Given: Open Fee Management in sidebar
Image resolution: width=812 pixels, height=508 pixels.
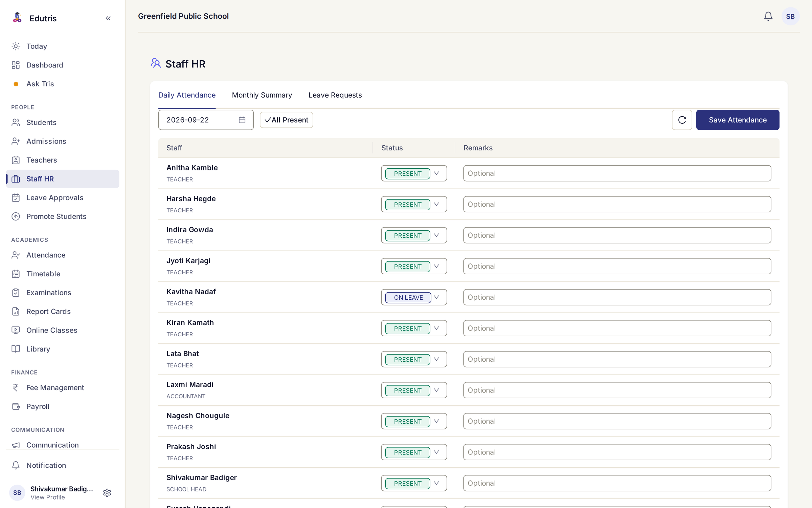Looking at the screenshot, I should pos(63,387).
